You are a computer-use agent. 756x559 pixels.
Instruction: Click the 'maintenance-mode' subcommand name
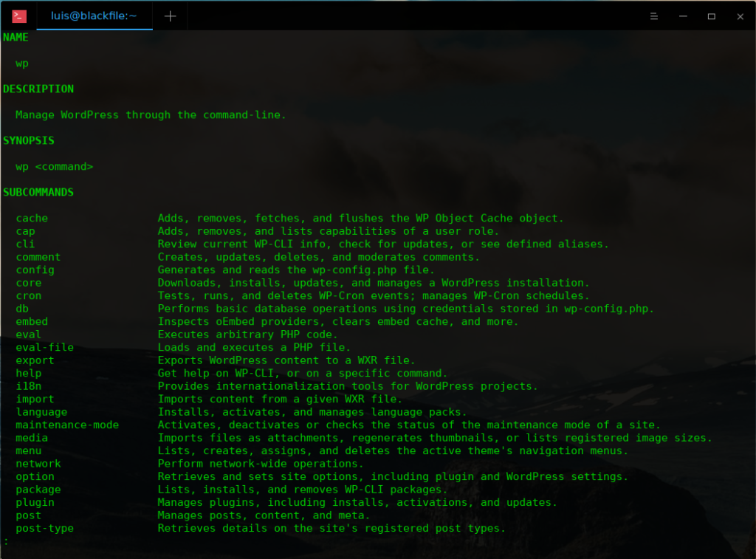coord(67,425)
